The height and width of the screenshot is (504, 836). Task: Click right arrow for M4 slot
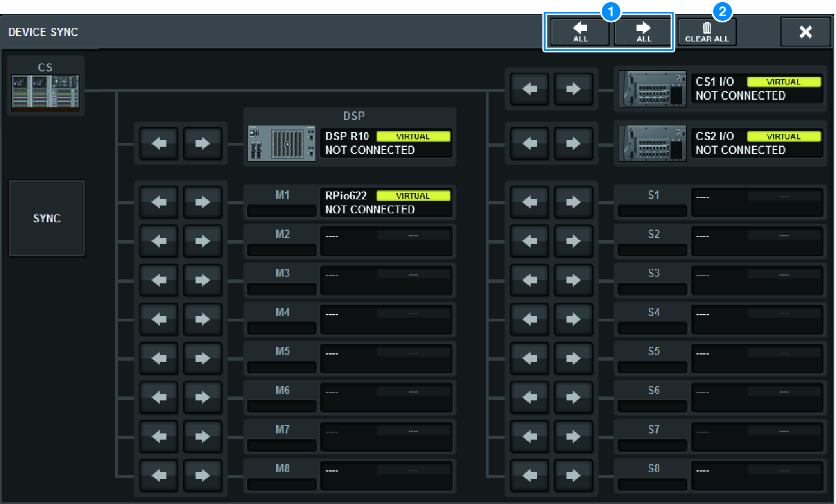coord(202,319)
